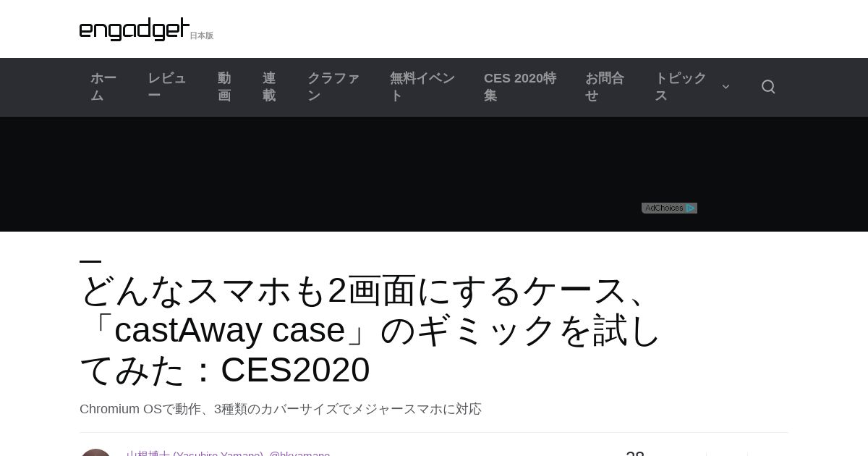Click the castAway case article headline

[370, 330]
